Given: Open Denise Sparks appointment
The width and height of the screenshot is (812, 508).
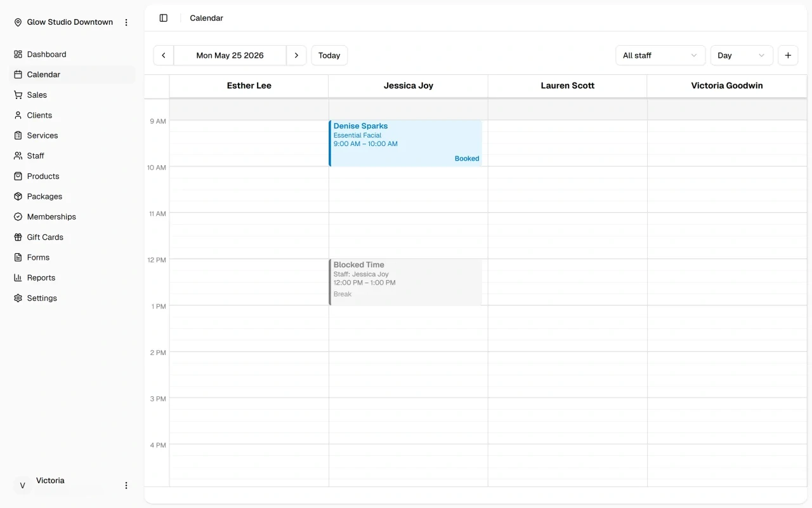Looking at the screenshot, I should (405, 144).
